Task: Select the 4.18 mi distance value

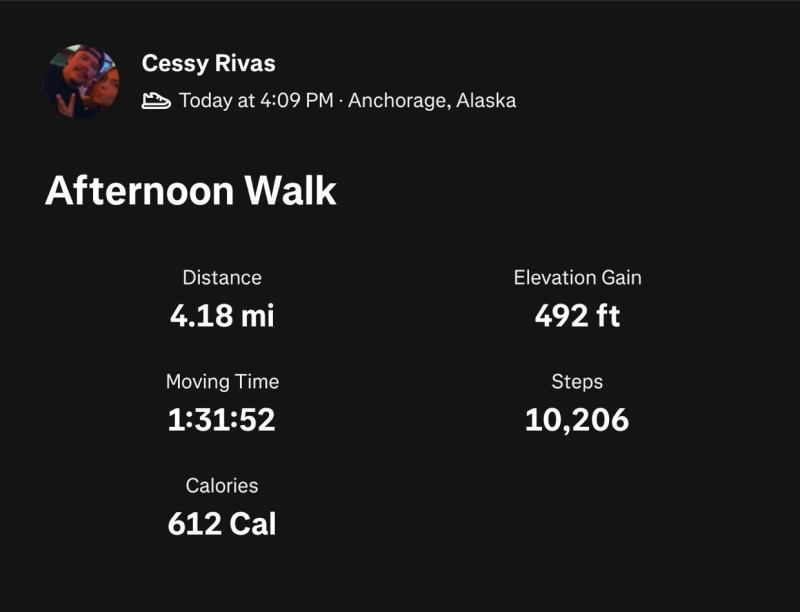Action: (222, 316)
